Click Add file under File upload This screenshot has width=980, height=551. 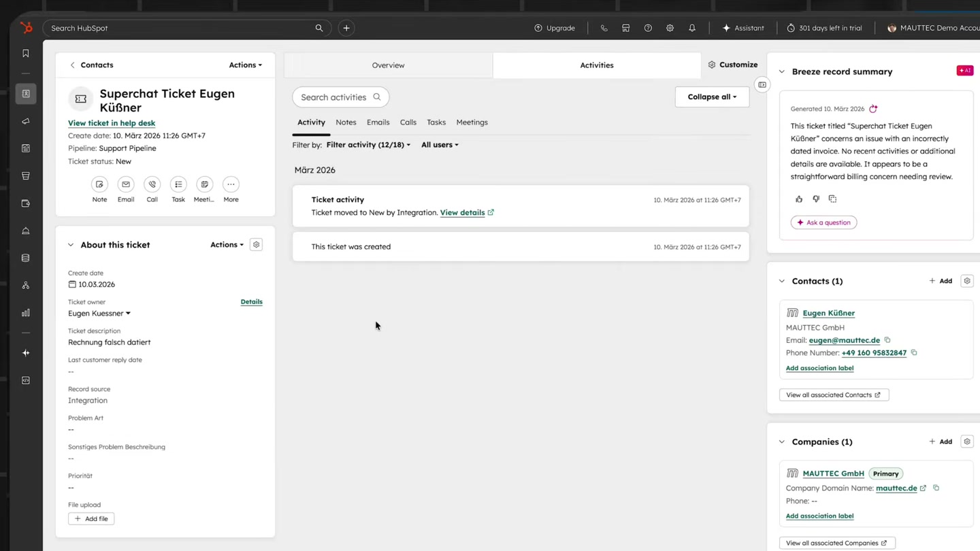91,518
